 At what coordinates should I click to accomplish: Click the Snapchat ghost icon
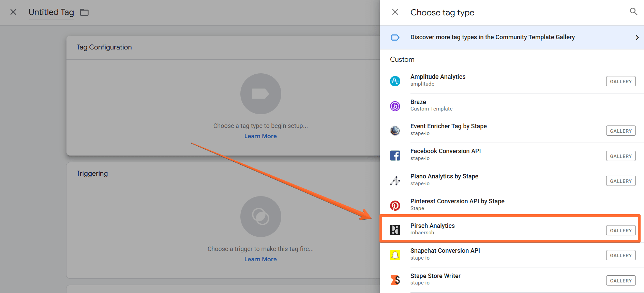pos(395,255)
